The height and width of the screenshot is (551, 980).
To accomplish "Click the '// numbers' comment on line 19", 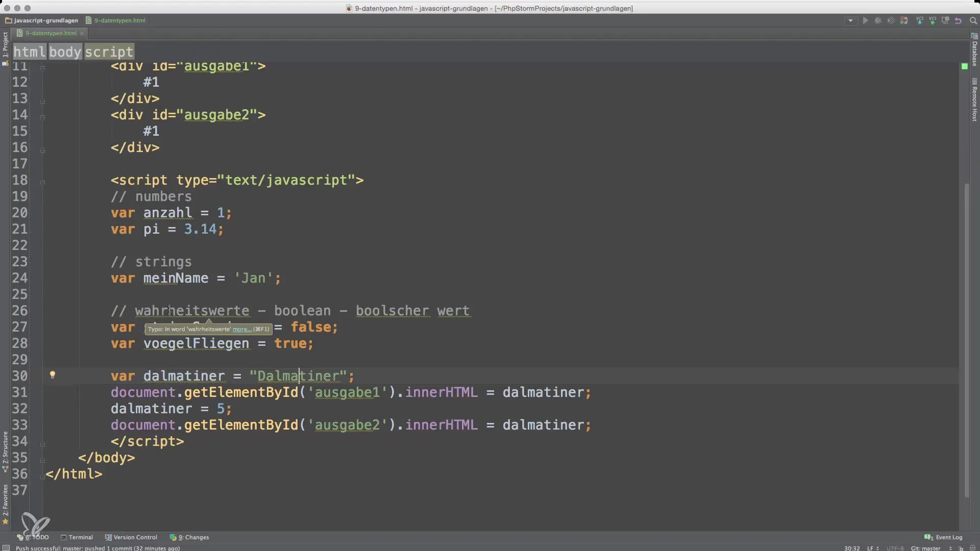I will 151,196.
